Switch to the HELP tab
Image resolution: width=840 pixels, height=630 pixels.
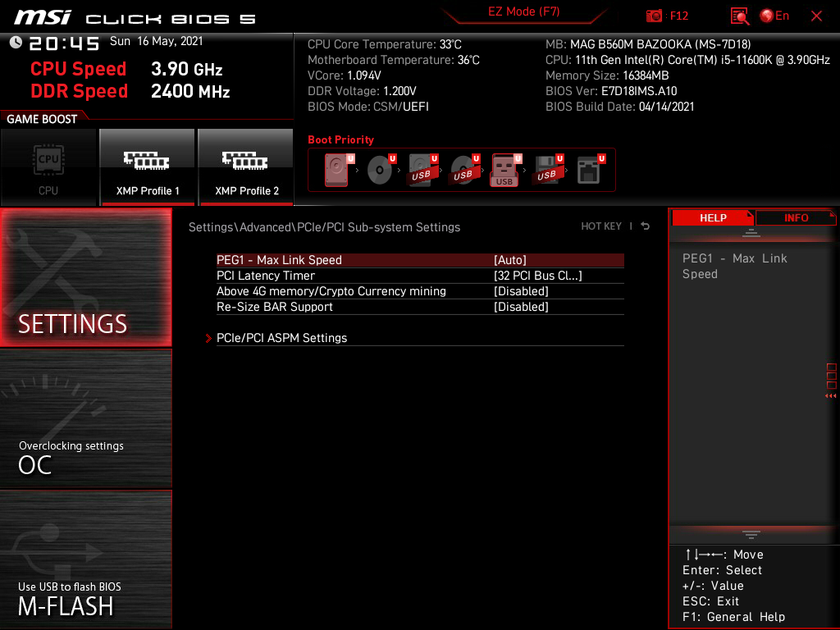[713, 217]
